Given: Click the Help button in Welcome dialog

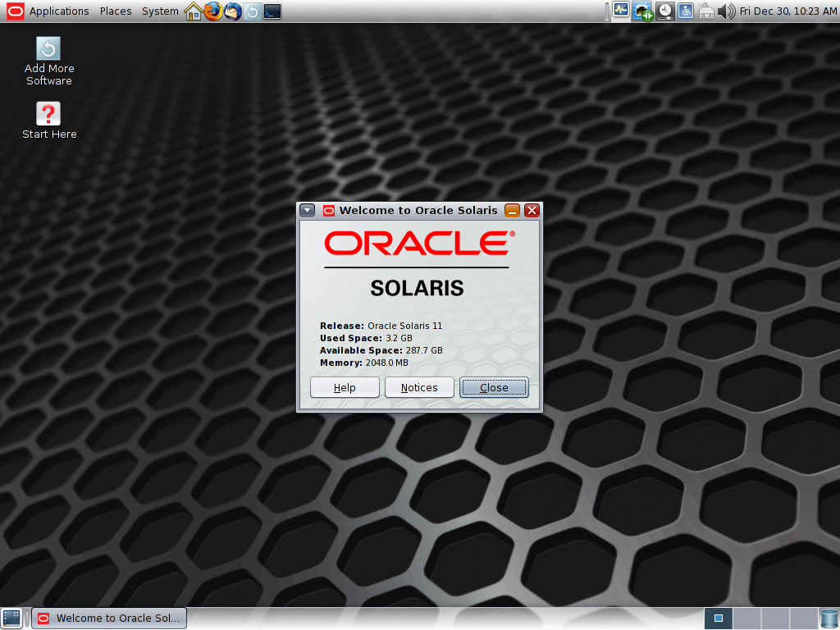Looking at the screenshot, I should click(345, 387).
